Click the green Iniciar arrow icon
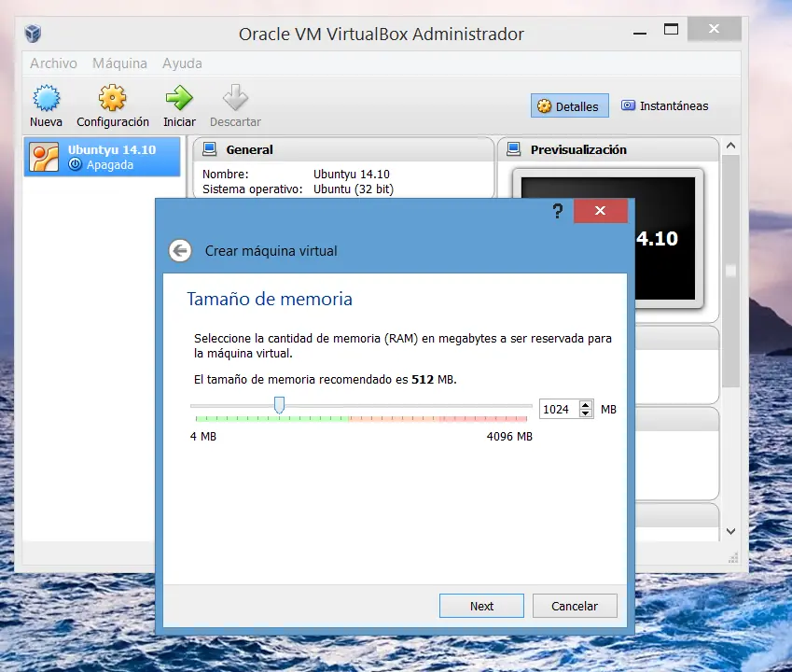792x672 pixels. point(179,98)
